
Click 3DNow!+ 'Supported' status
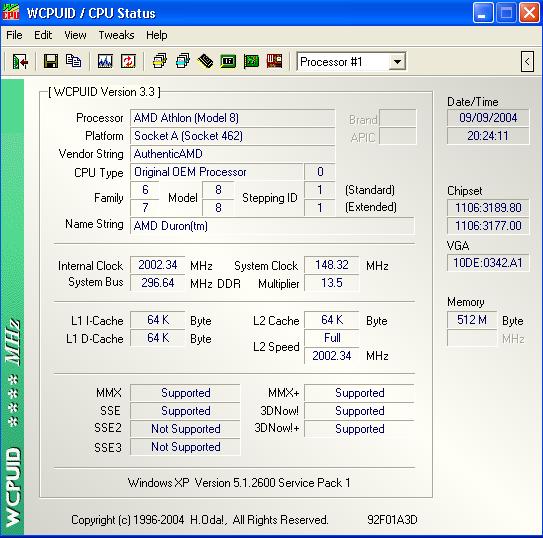click(359, 429)
